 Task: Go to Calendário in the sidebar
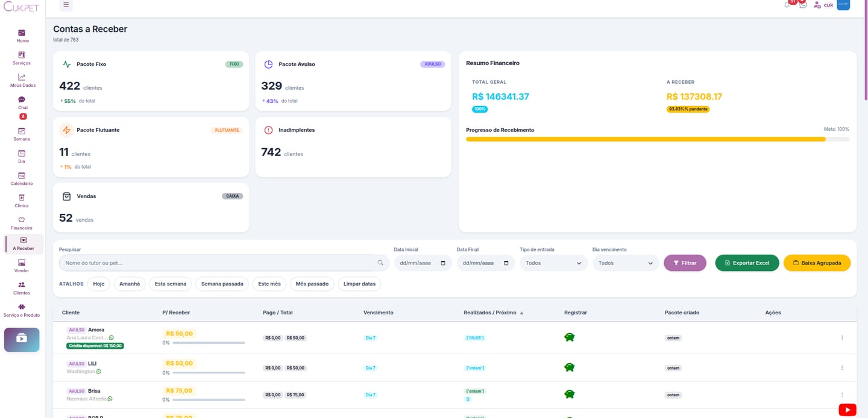[x=22, y=179]
